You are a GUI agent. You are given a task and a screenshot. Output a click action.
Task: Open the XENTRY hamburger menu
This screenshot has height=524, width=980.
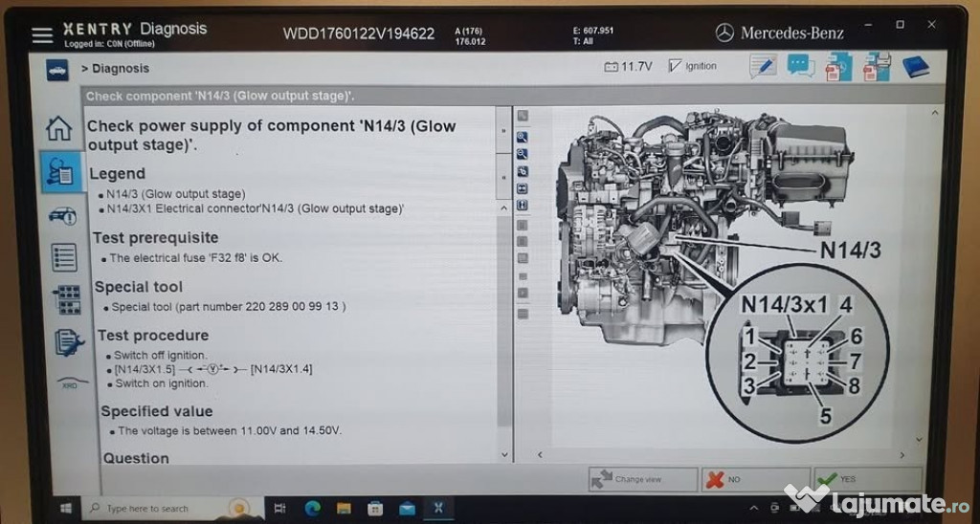pos(42,35)
